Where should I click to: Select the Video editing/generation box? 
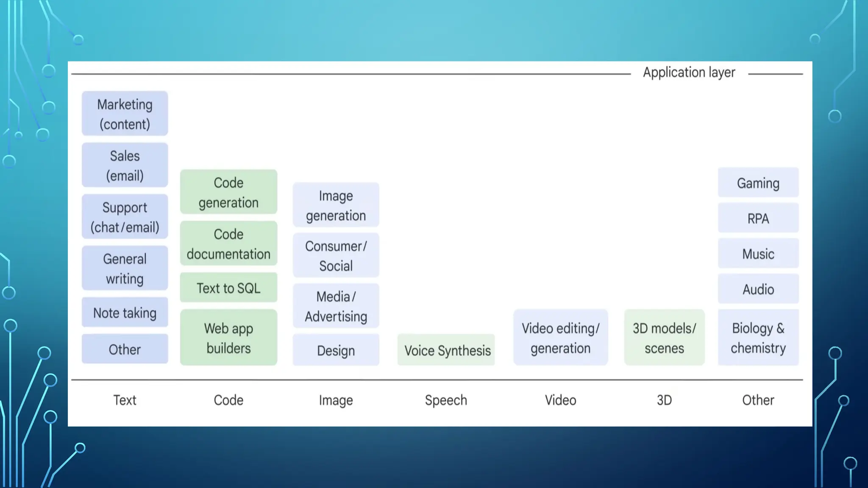560,338
